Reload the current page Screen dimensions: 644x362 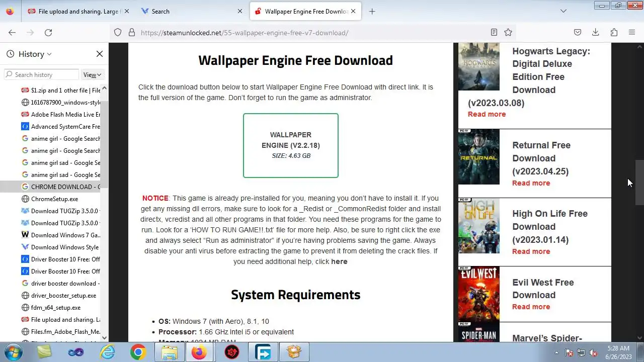(48, 32)
